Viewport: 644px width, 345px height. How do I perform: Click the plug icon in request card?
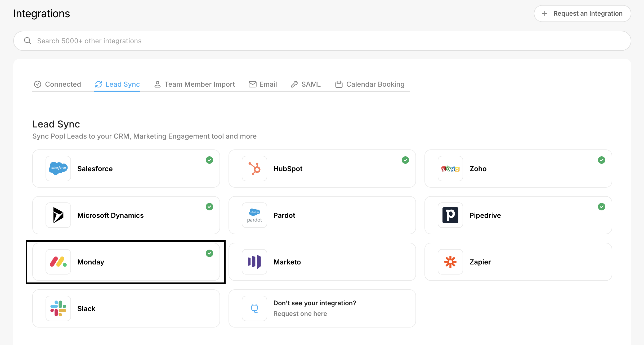[x=254, y=308]
